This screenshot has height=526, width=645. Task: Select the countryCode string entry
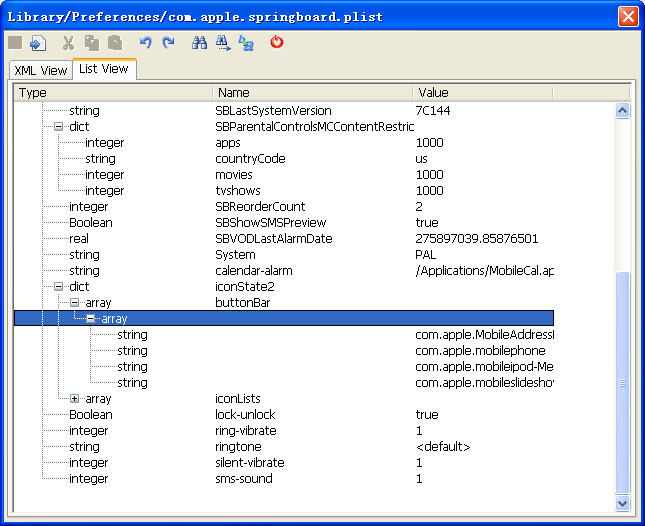284,159
